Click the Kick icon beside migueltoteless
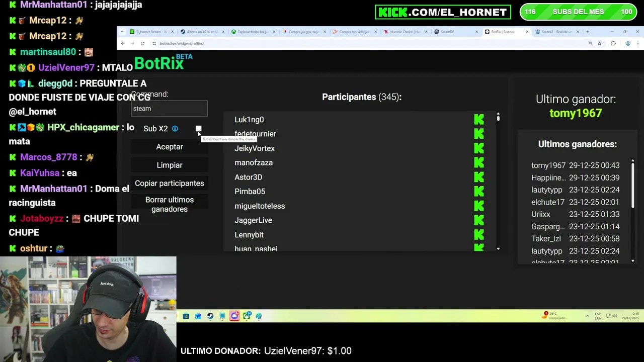The height and width of the screenshot is (362, 644). coord(479,206)
